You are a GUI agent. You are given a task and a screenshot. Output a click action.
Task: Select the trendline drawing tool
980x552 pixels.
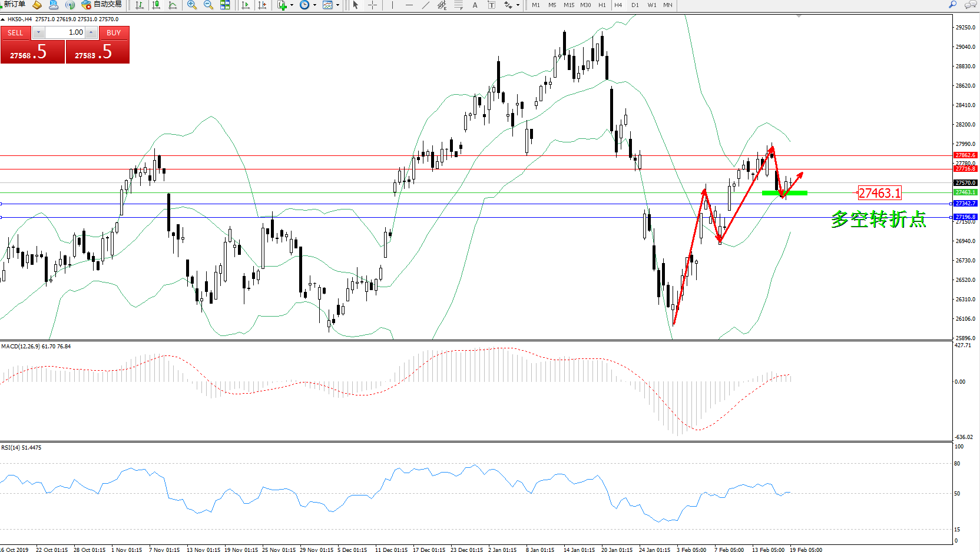pos(425,5)
